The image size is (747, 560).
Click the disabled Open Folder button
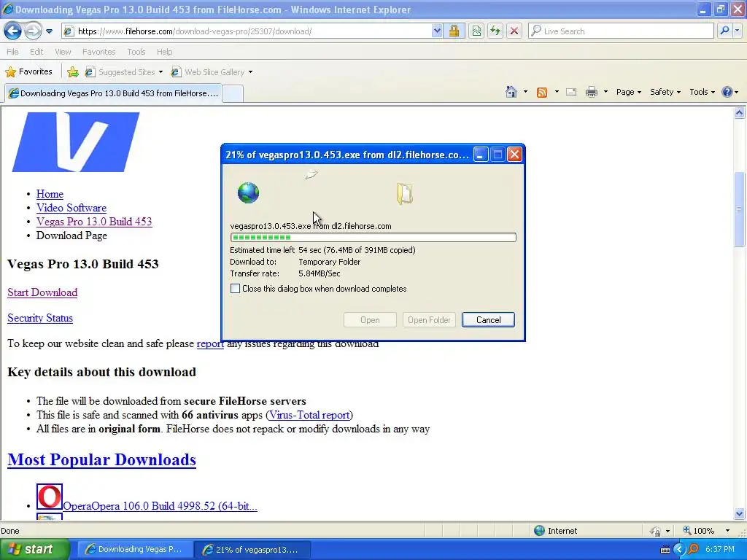(x=429, y=320)
